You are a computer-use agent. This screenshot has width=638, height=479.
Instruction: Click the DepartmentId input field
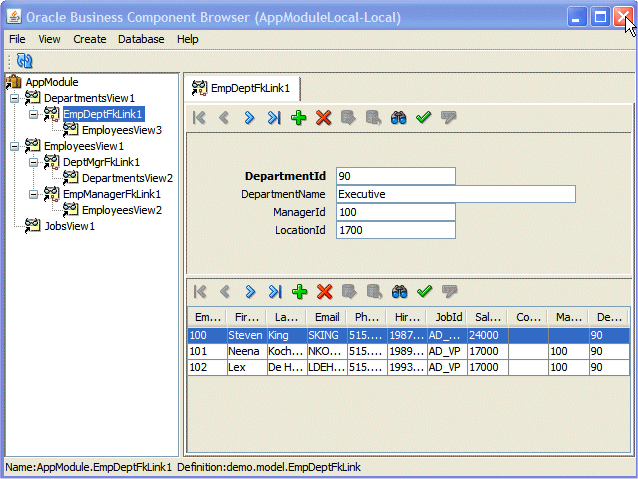point(396,176)
